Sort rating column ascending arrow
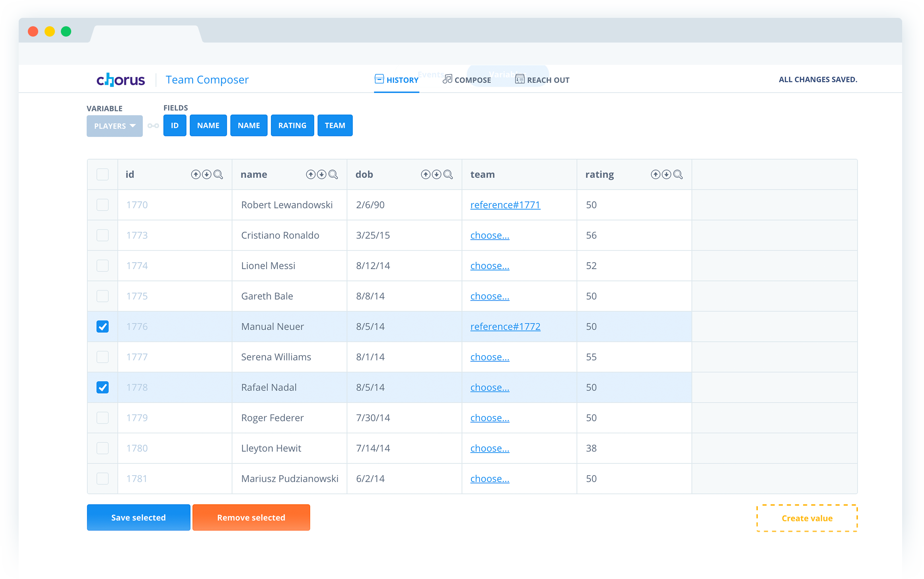This screenshot has height=579, width=924. point(655,175)
